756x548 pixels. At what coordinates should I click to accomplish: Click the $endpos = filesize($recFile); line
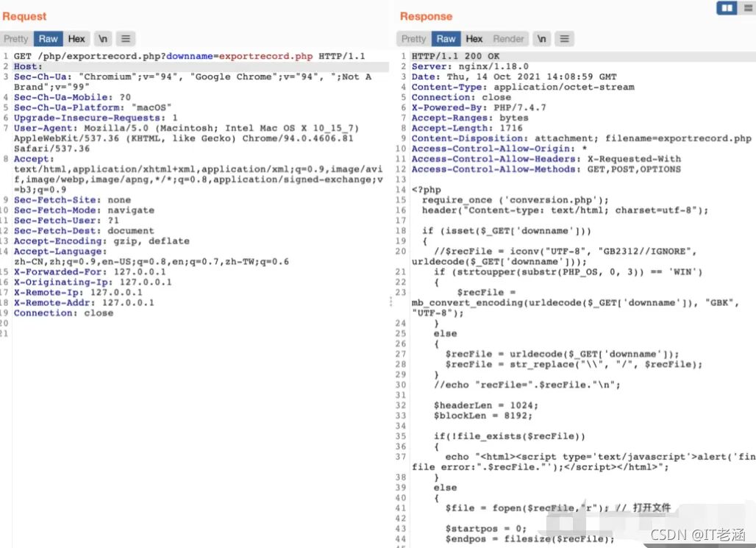[x=530, y=539]
